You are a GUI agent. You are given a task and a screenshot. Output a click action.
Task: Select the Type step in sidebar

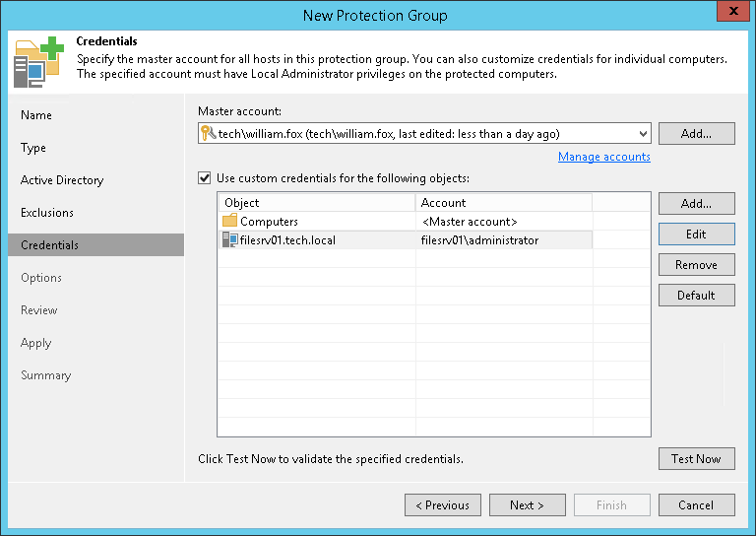click(33, 148)
